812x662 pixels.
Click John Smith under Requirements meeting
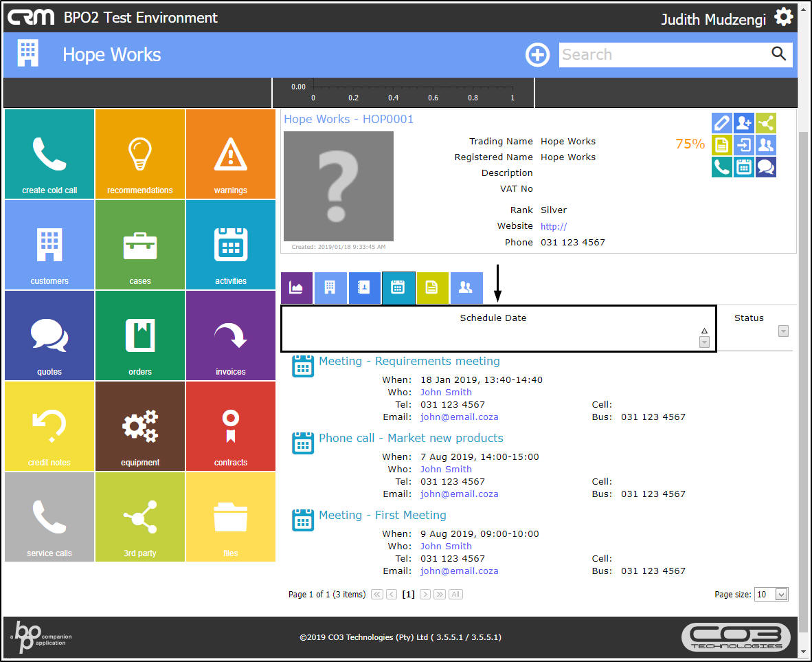pyautogui.click(x=446, y=393)
